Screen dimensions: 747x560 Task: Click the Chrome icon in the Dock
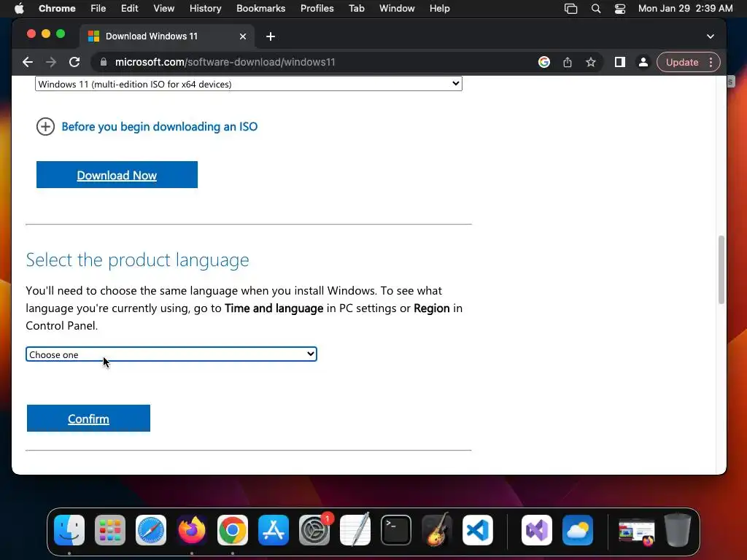233,530
